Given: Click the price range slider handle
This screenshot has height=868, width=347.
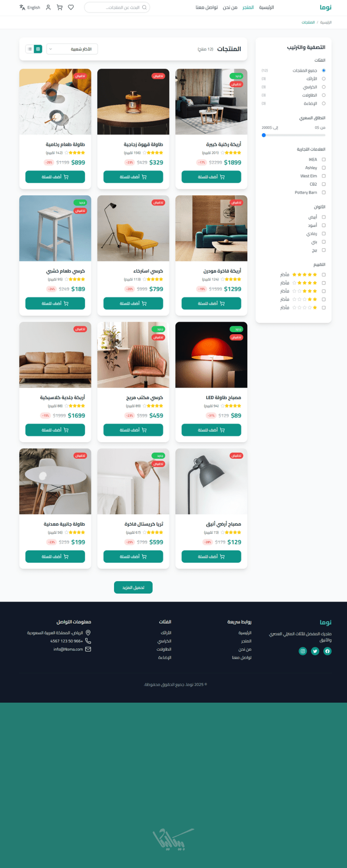Looking at the screenshot, I should click(x=264, y=135).
